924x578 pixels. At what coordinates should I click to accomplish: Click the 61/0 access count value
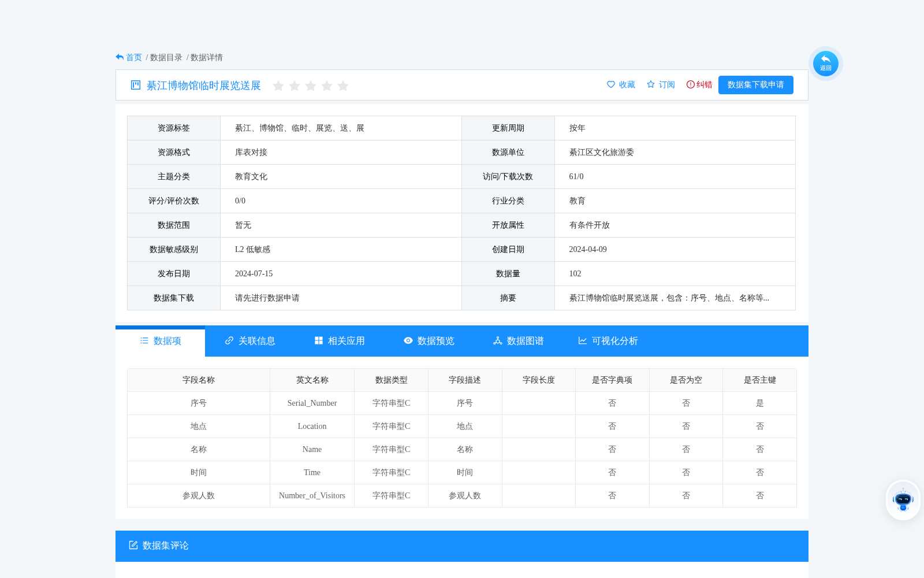576,176
